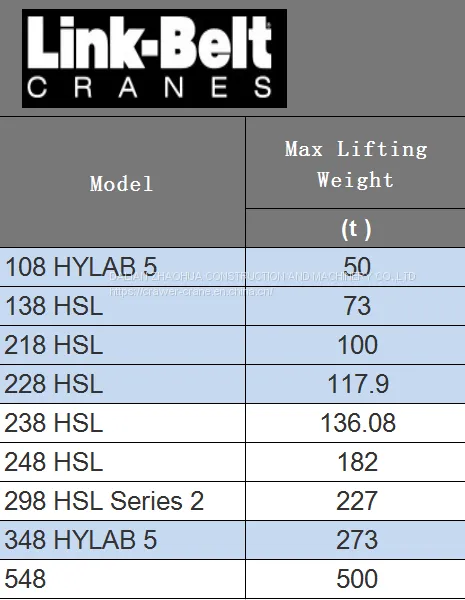Click the 348 HYLAB 5 model cell
465x600 pixels.
coord(122,540)
